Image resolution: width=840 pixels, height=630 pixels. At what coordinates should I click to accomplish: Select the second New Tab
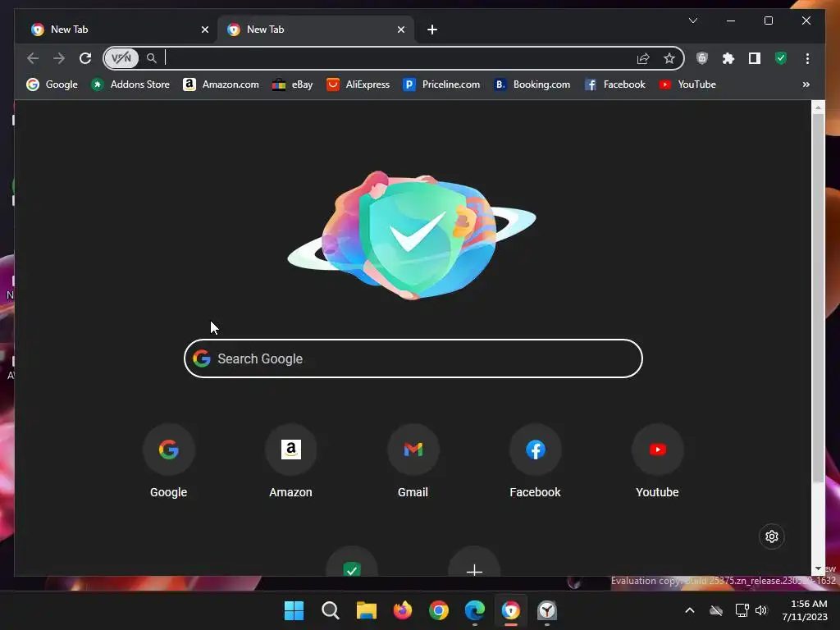point(315,30)
